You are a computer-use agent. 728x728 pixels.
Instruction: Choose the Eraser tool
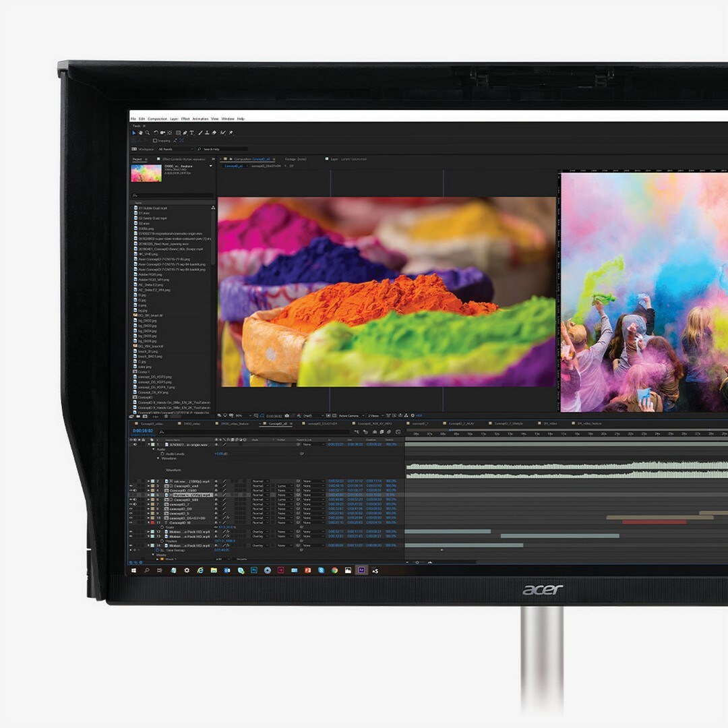coord(214,133)
